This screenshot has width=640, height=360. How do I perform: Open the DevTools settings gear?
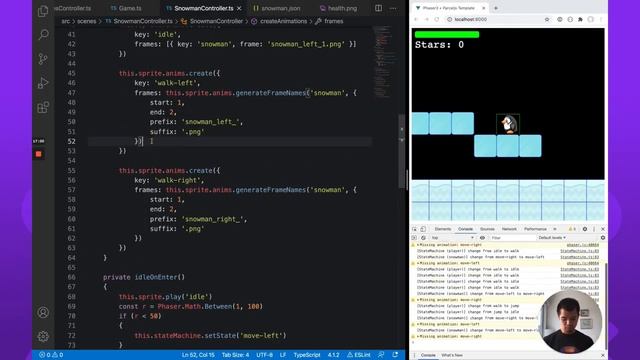pyautogui.click(x=585, y=229)
